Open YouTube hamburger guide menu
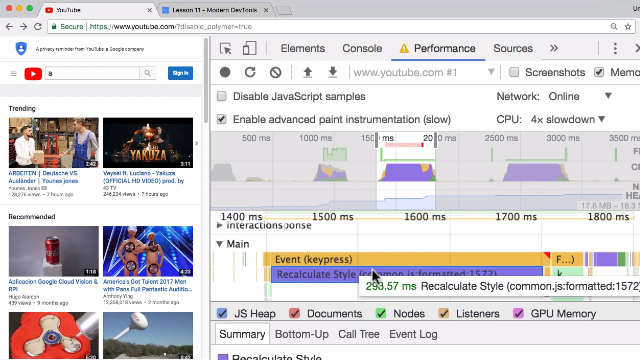This screenshot has height=360, width=640. (13, 73)
